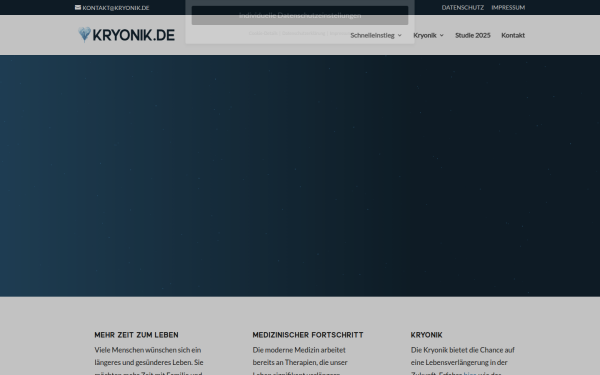Expand the Schnelleinstieg menu
This screenshot has width=600, height=375.
point(376,35)
